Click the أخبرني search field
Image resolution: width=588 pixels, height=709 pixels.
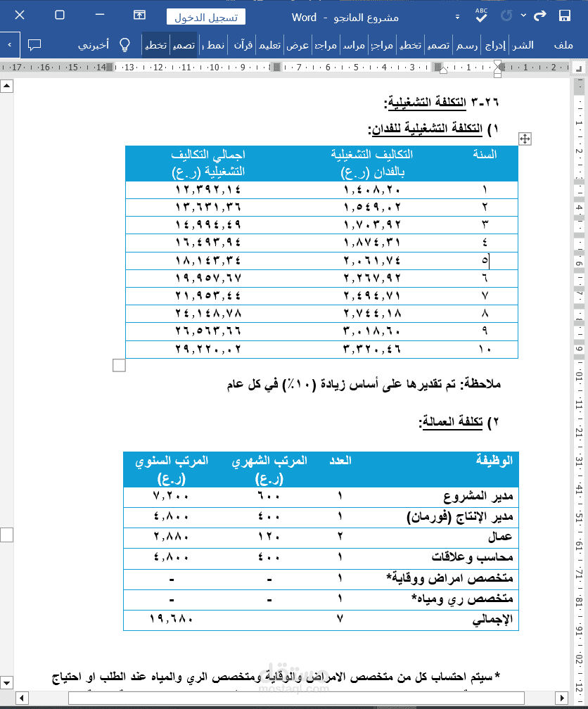tap(94, 45)
